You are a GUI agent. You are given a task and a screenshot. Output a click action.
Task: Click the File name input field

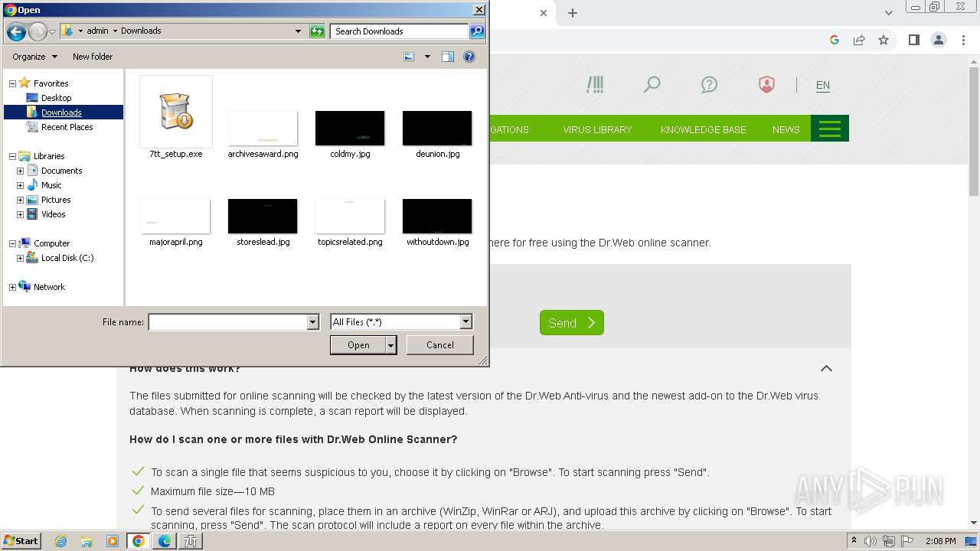[x=228, y=322]
